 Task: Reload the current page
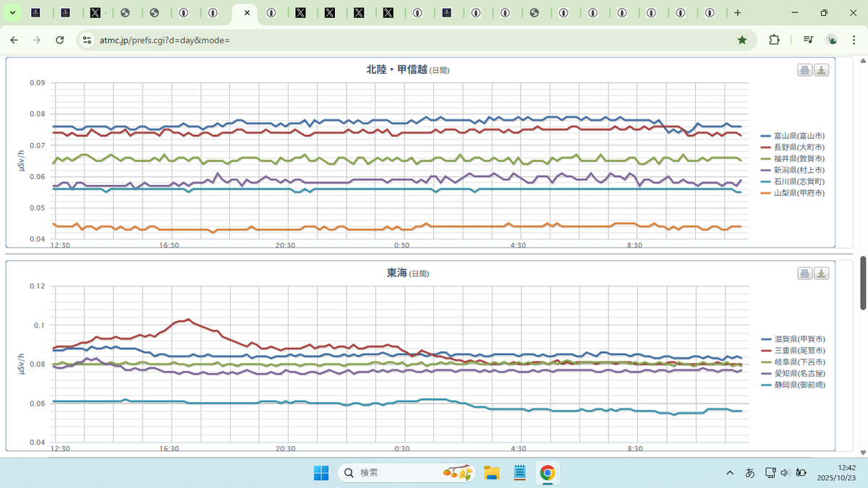[x=60, y=40]
